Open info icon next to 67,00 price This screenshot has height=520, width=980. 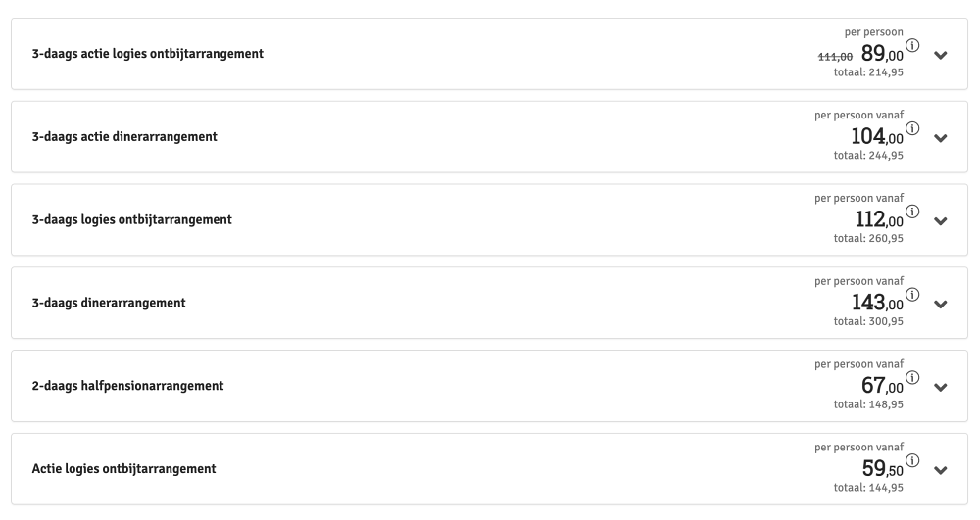click(912, 378)
